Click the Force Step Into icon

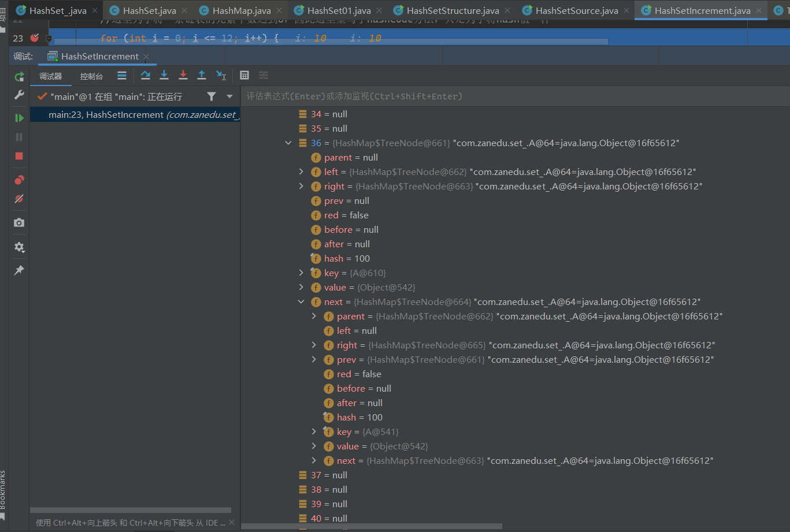(x=183, y=75)
